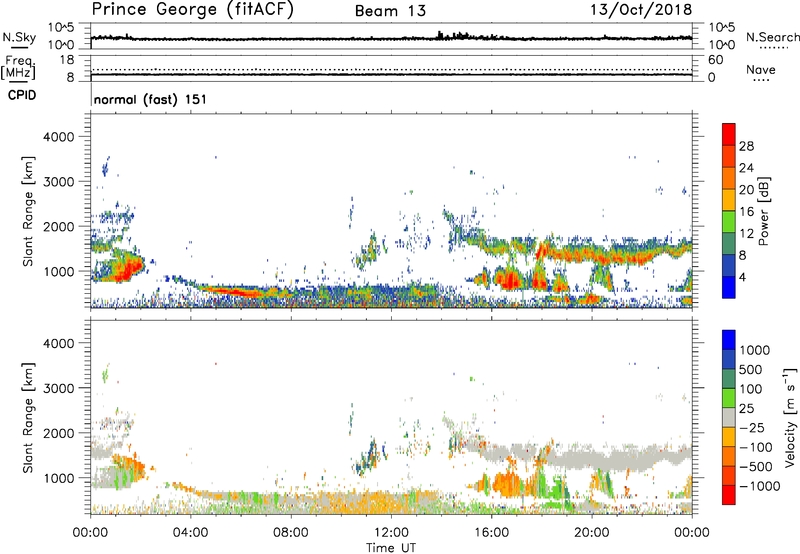Select the "N.Sky" legend label
This screenshot has height=554, width=800.
(x=19, y=38)
